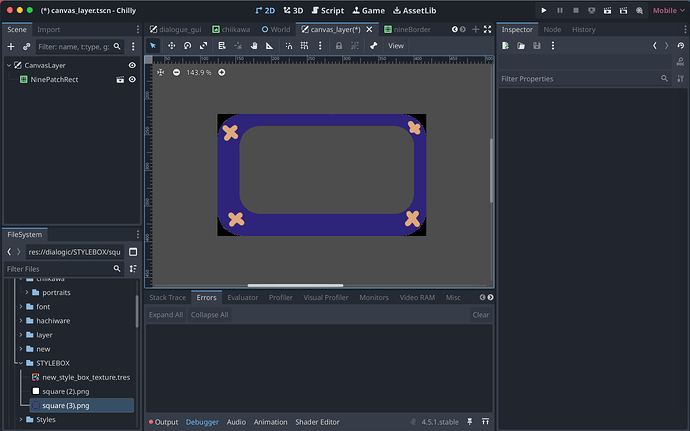Select the Move mode tool in the canvas toolbar
690x431 pixels.
[x=171, y=46]
